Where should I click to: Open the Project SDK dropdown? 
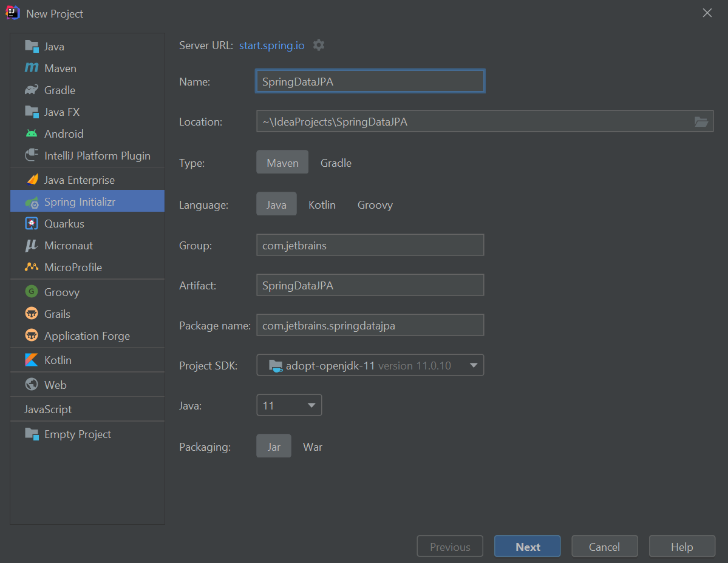click(x=370, y=365)
